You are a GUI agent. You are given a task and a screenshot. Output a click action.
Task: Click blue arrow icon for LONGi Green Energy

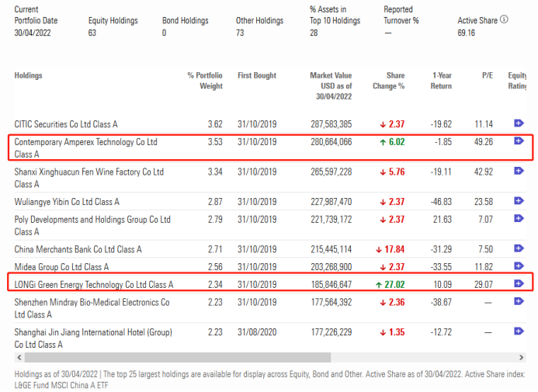pos(519,284)
